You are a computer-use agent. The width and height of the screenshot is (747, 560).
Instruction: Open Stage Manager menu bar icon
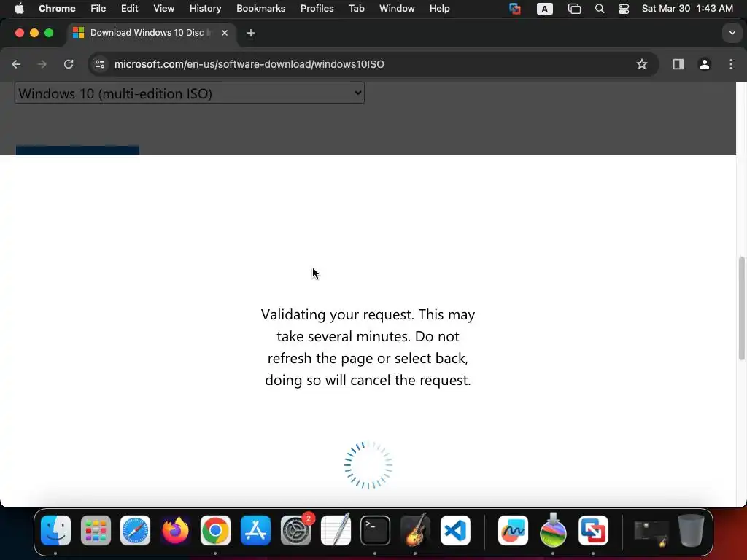(x=575, y=9)
